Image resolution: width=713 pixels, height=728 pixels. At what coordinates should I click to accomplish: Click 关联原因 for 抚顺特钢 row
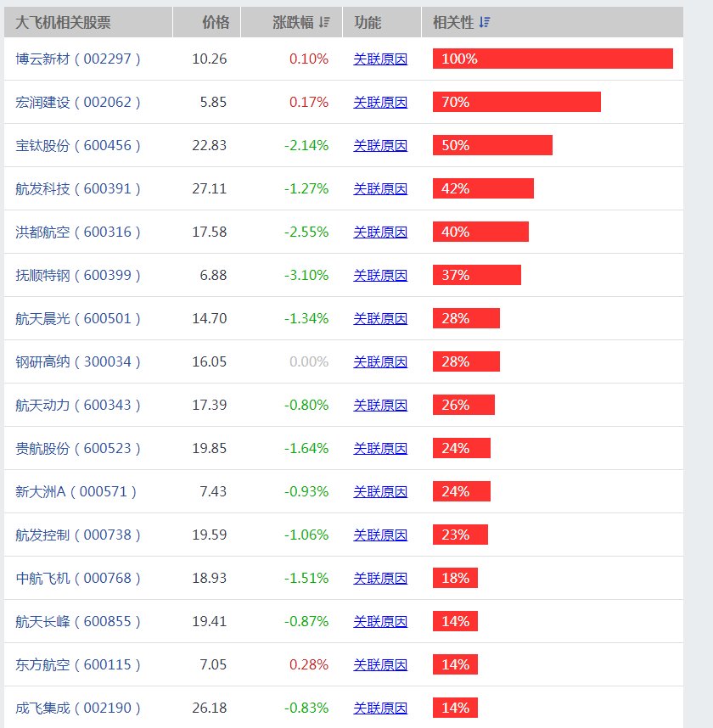[379, 275]
